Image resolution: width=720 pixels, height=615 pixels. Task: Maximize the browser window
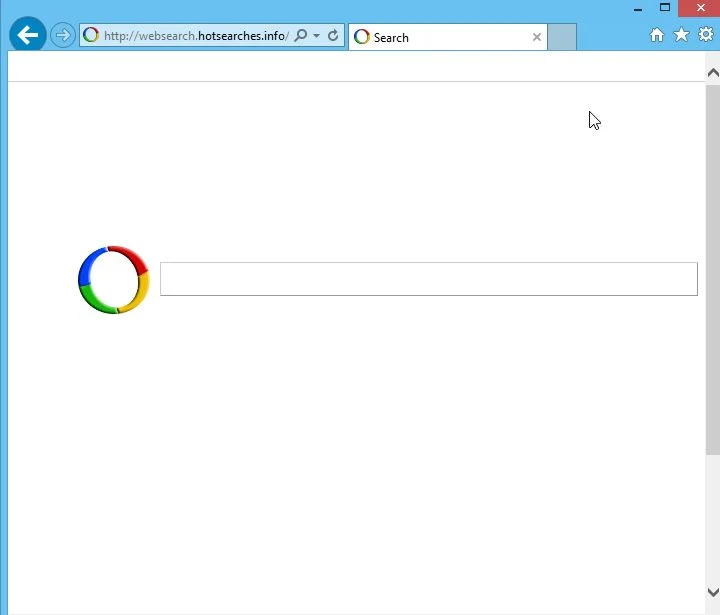point(664,7)
